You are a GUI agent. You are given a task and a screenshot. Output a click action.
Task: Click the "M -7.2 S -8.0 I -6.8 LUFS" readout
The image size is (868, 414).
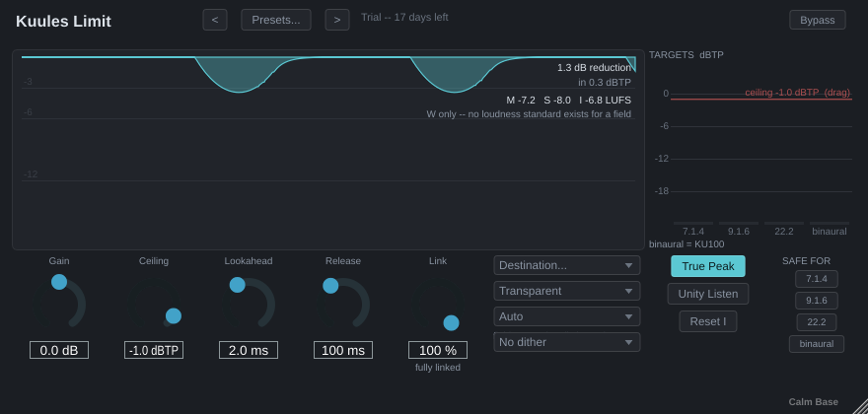pos(568,101)
